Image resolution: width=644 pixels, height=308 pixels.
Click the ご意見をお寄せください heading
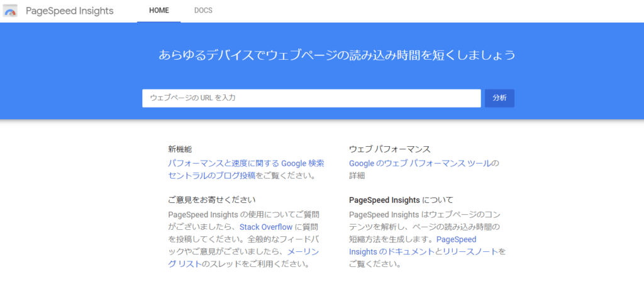[x=212, y=200]
